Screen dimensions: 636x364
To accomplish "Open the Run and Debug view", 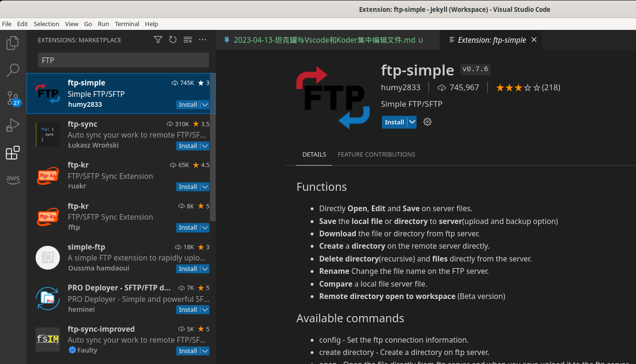I will 13,125.
